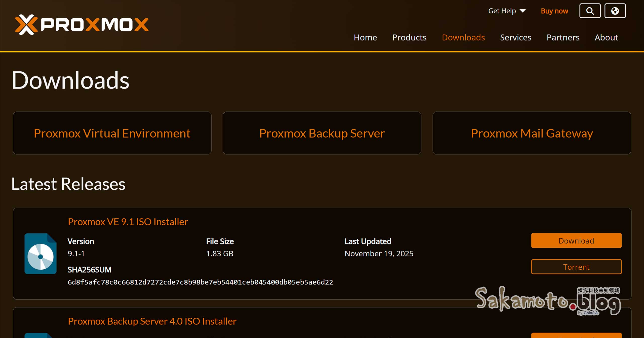Click the globe language selector icon
The width and height of the screenshot is (644, 338).
tap(615, 11)
